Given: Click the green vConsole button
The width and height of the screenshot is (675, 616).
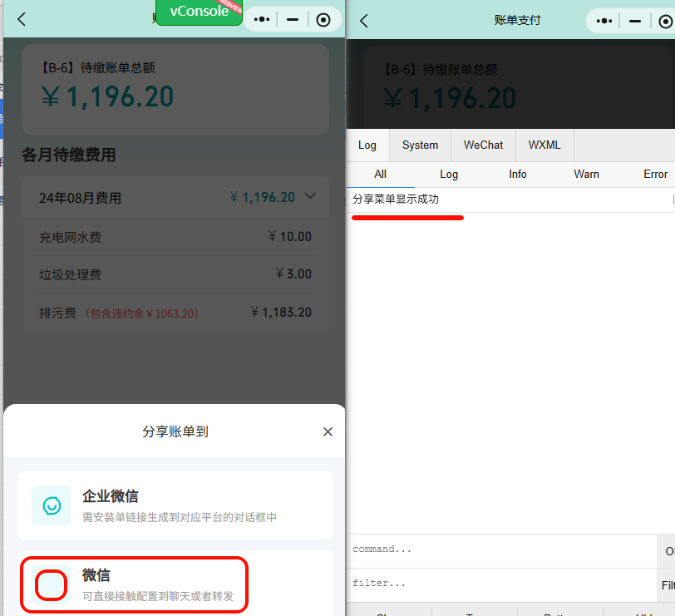Looking at the screenshot, I should pyautogui.click(x=199, y=12).
